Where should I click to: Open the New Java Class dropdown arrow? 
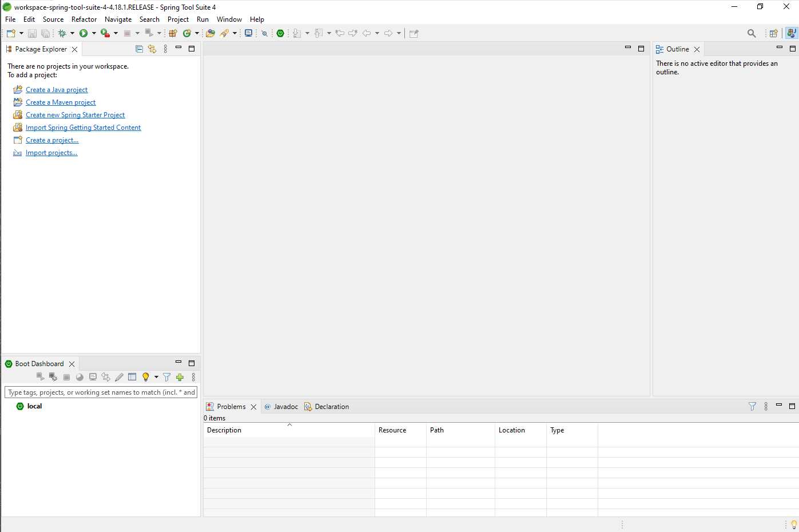tap(197, 33)
